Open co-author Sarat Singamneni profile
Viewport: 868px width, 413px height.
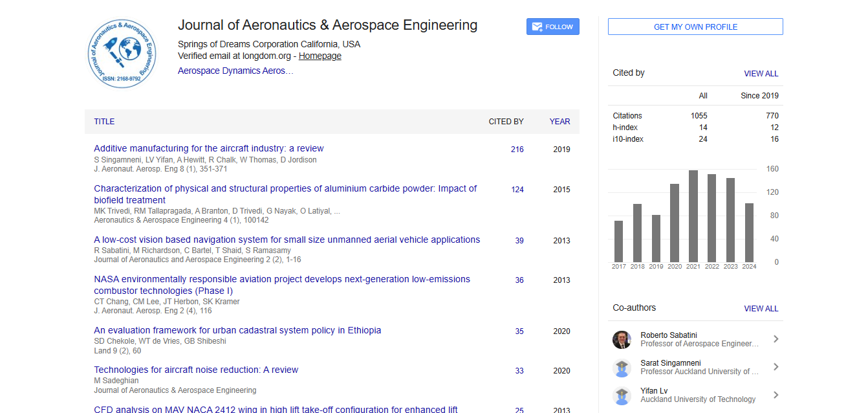(670, 363)
